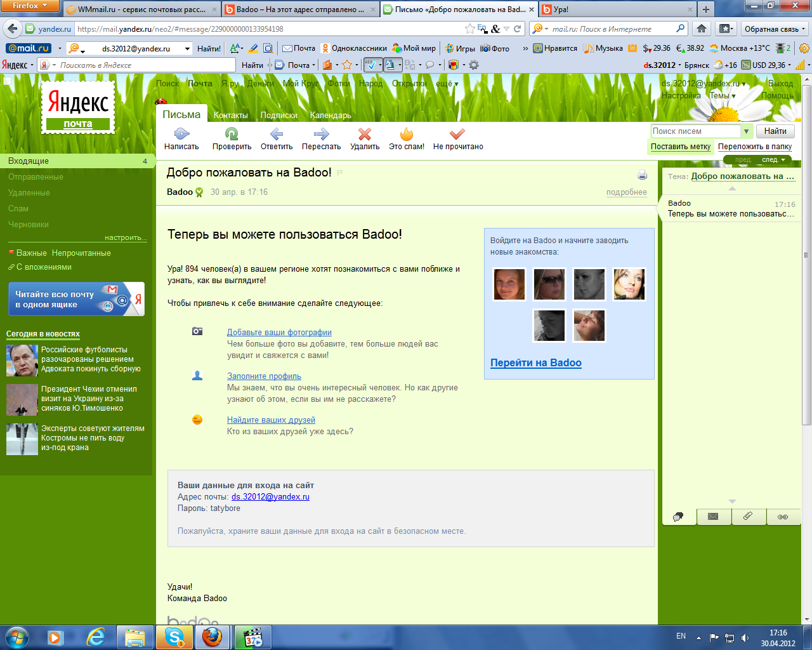Expand the след. next-message dropdown
The image size is (812, 650).
click(773, 160)
